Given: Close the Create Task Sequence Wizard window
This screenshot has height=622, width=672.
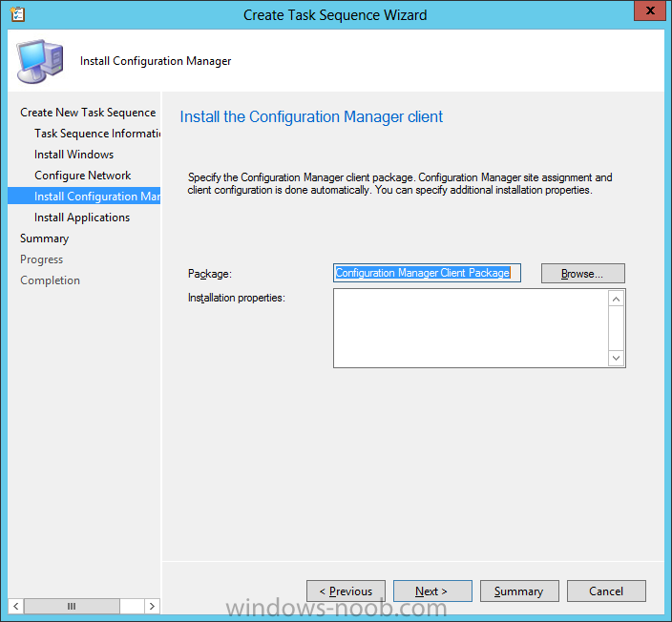Looking at the screenshot, I should (650, 10).
